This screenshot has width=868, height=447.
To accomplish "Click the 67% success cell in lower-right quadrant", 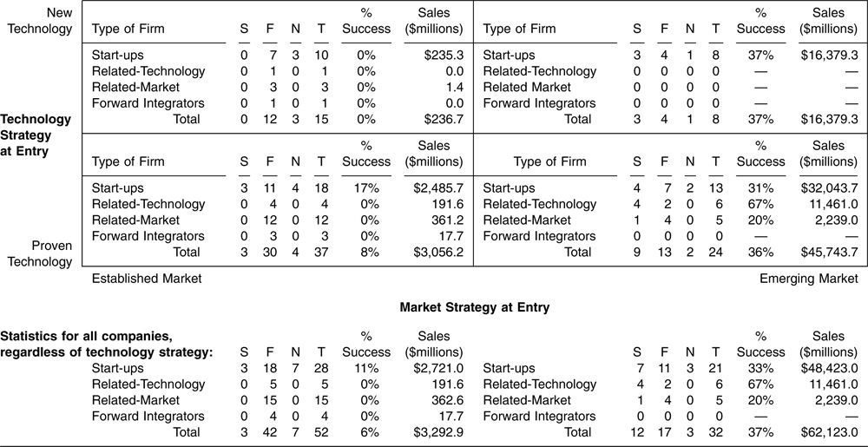I will (x=760, y=204).
